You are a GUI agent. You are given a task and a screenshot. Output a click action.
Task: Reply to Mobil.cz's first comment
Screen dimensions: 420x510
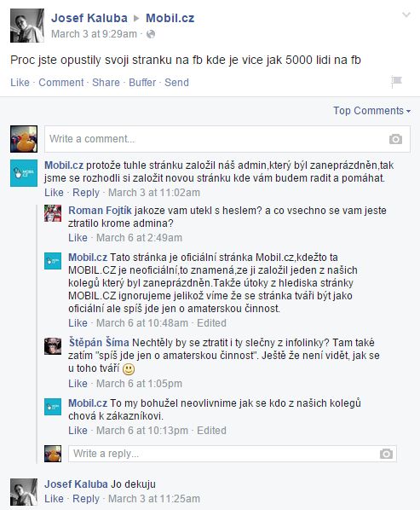point(86,193)
